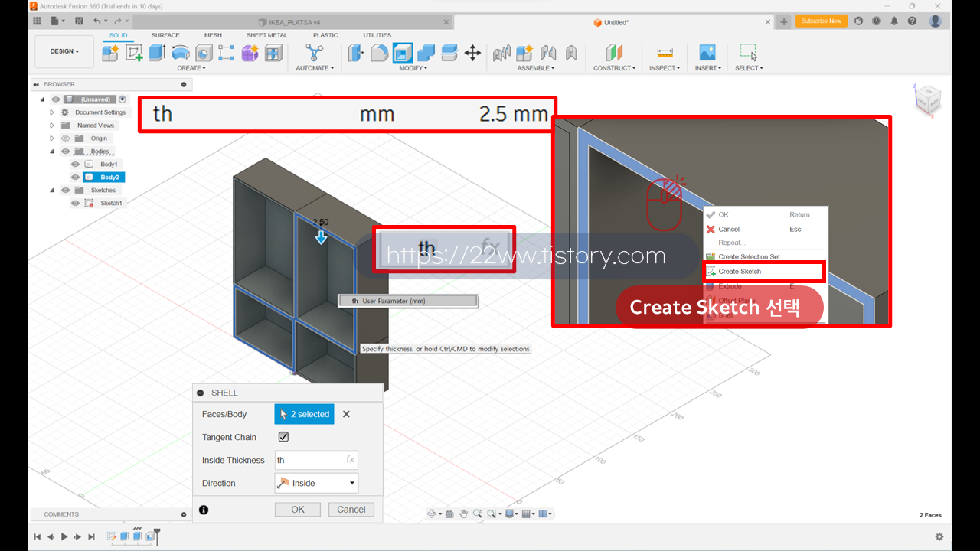The width and height of the screenshot is (980, 551).
Task: Open the File menu icon
Action: pos(54,21)
